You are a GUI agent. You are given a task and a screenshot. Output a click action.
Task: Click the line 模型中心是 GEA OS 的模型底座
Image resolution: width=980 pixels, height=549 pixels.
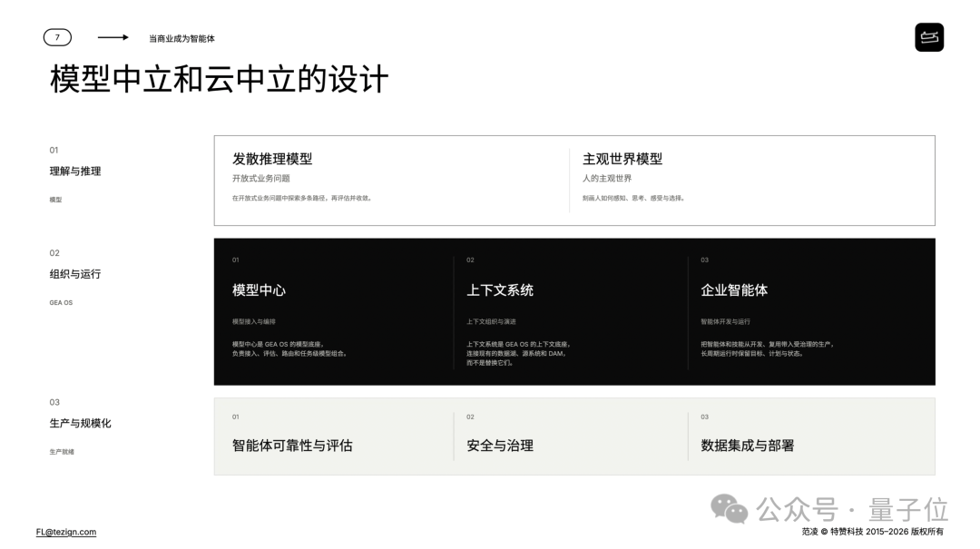point(279,345)
